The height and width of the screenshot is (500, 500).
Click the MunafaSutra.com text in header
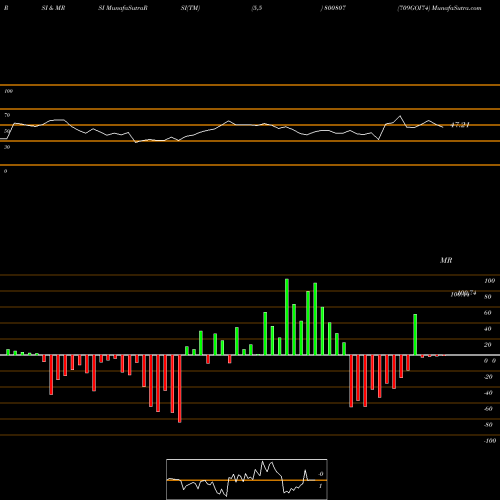[x=456, y=8]
